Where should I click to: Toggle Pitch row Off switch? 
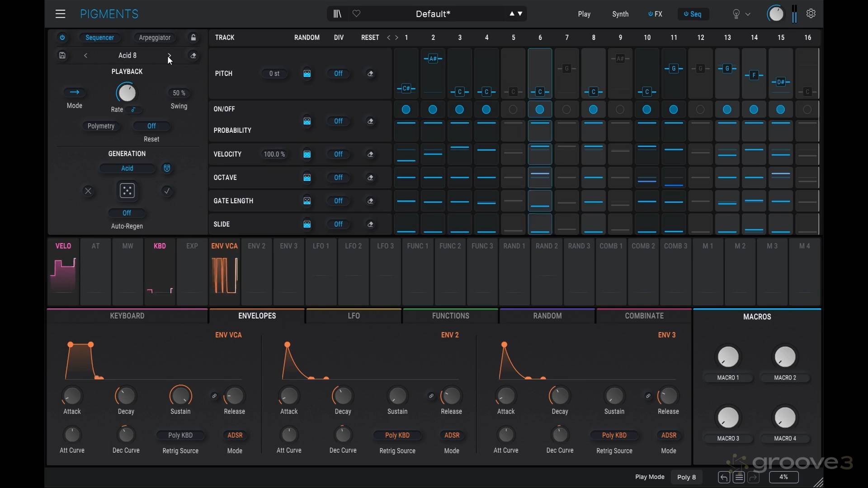point(339,74)
